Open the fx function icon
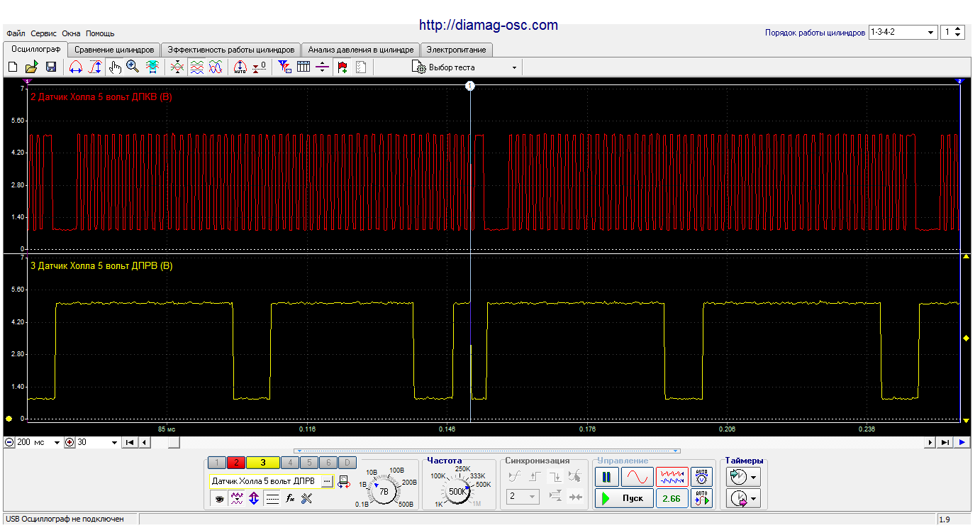 pos(289,499)
